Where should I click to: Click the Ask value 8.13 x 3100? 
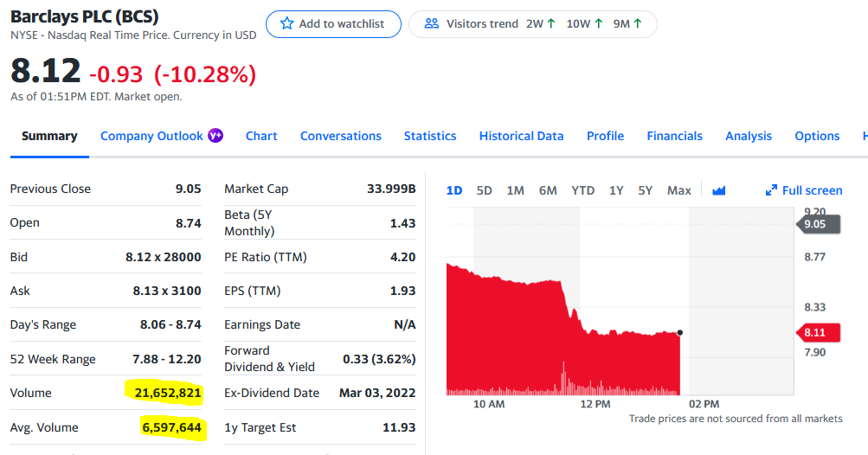click(167, 291)
